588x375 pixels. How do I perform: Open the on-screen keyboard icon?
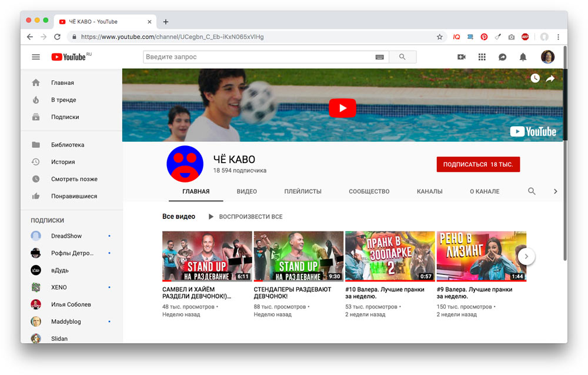380,57
